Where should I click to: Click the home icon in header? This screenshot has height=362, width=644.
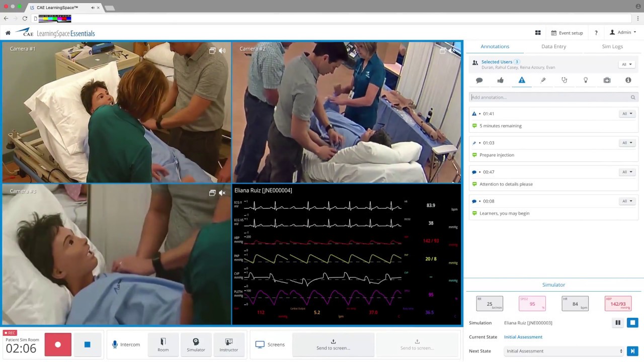(x=8, y=33)
